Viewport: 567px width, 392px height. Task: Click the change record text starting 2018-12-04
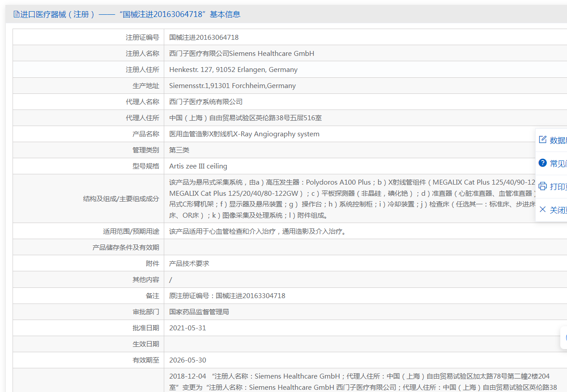[363, 382]
